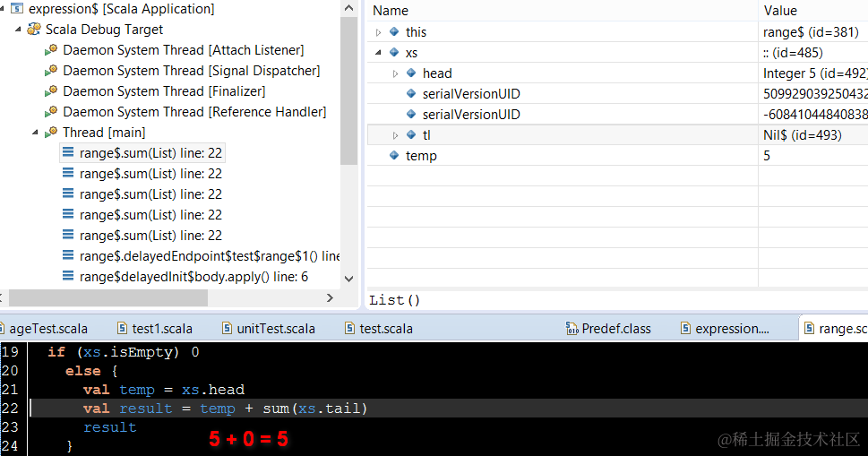Click 'sum(xs.tail)' call on line 22

pos(315,409)
